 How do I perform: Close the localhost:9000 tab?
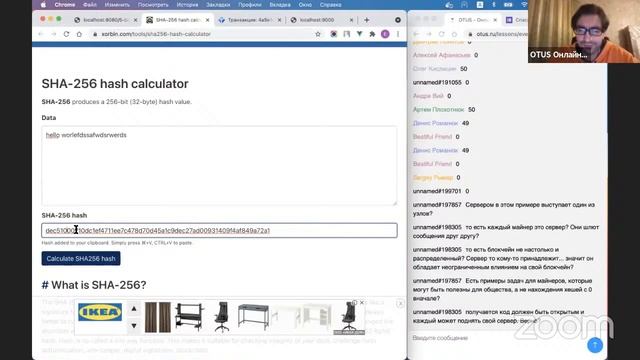351,20
